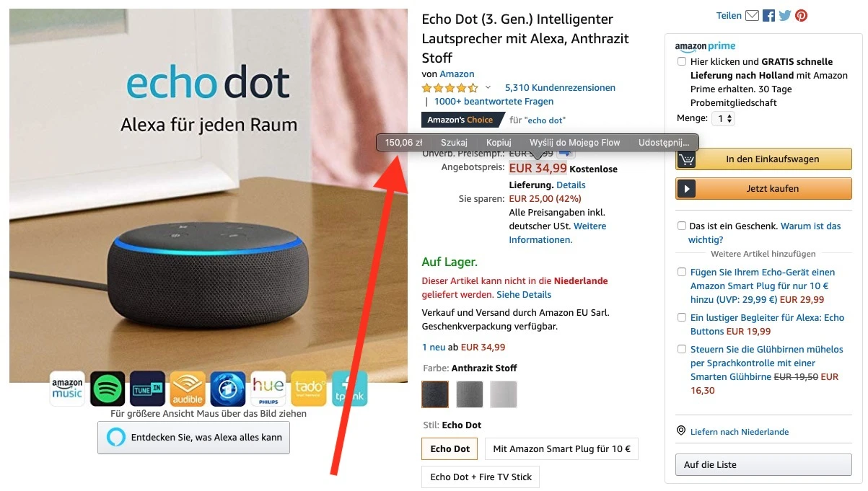Share product on Pinterest icon
This screenshot has width=868, height=491.
click(801, 15)
